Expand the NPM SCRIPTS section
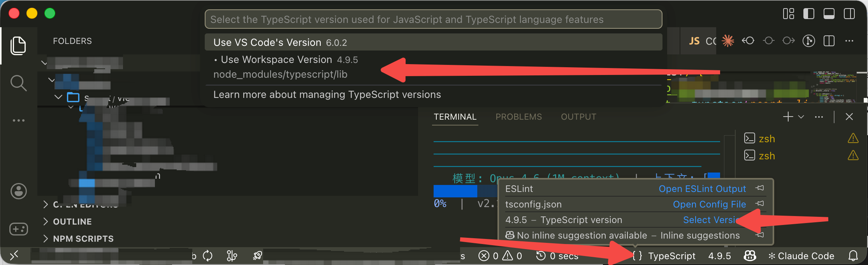The width and height of the screenshot is (868, 265). [x=83, y=239]
